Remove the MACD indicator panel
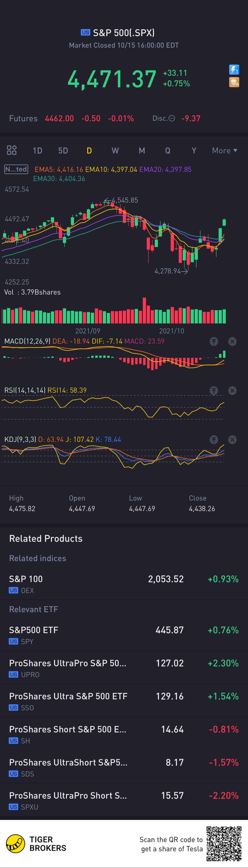The width and height of the screenshot is (248, 868). 232,341
